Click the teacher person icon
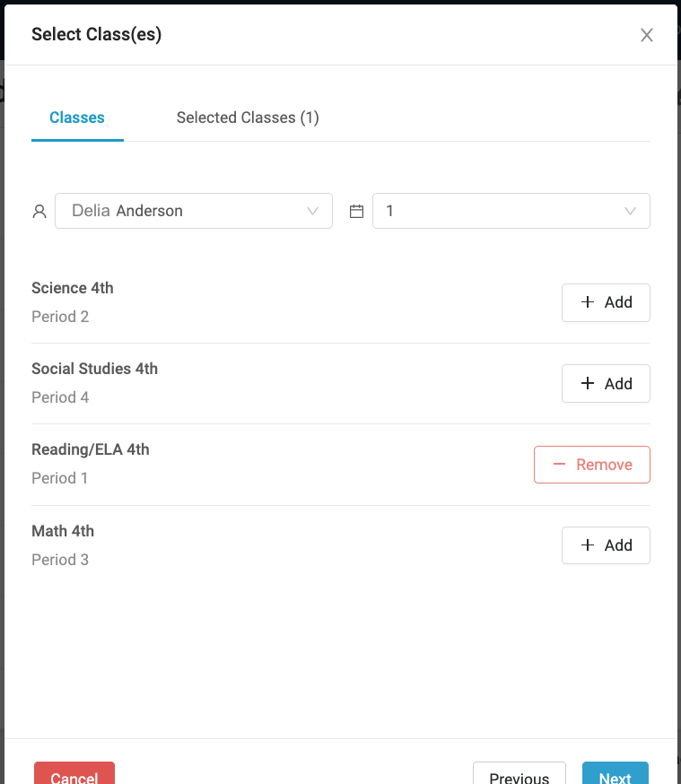 (39, 212)
